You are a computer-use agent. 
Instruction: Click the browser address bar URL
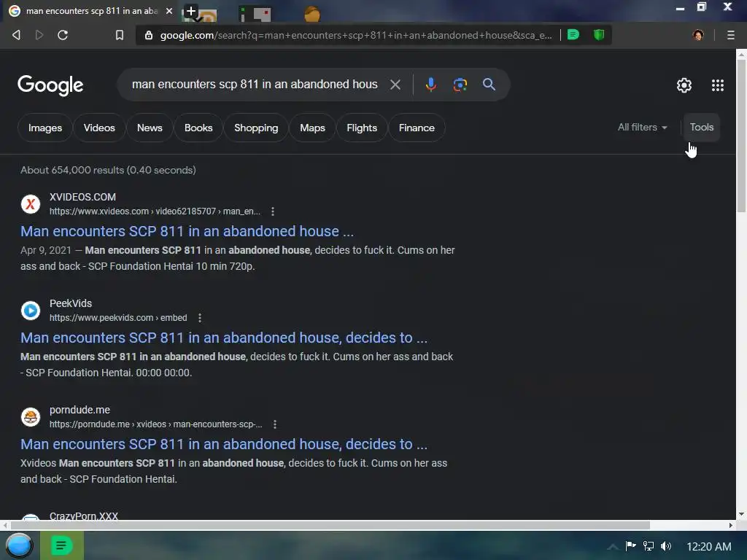tap(356, 35)
